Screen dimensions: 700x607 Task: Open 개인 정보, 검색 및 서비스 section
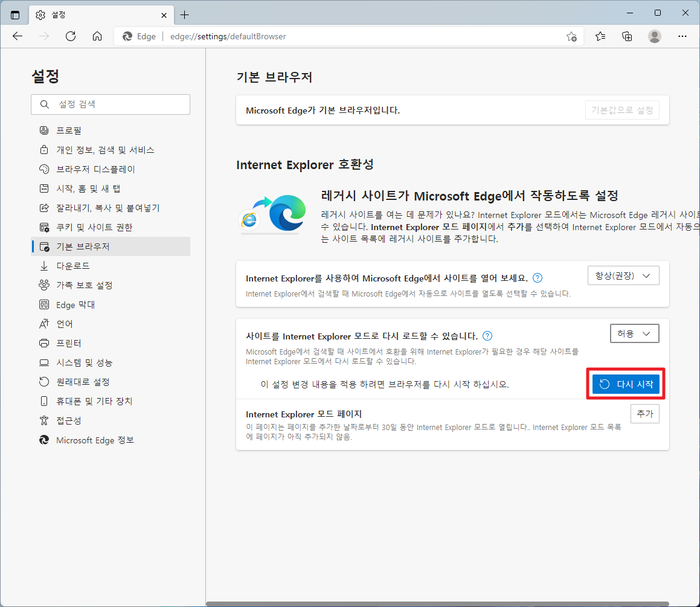[111, 150]
